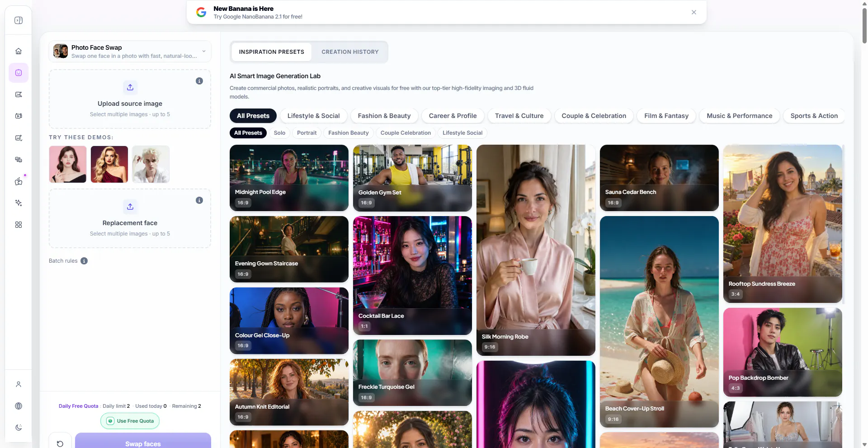Switch to Creation History tab
Image resolution: width=868 pixels, height=448 pixels.
(x=350, y=52)
